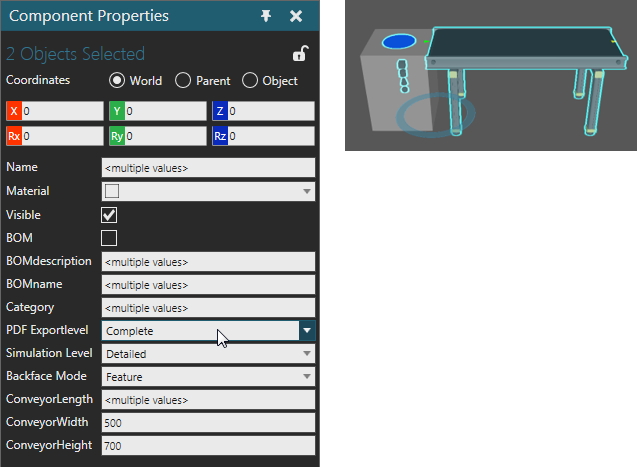The width and height of the screenshot is (637, 467).
Task: Toggle the Visible checkbox
Action: (110, 215)
